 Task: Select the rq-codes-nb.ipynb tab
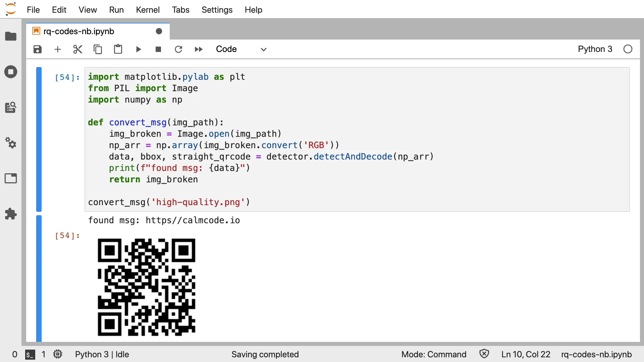click(x=79, y=31)
